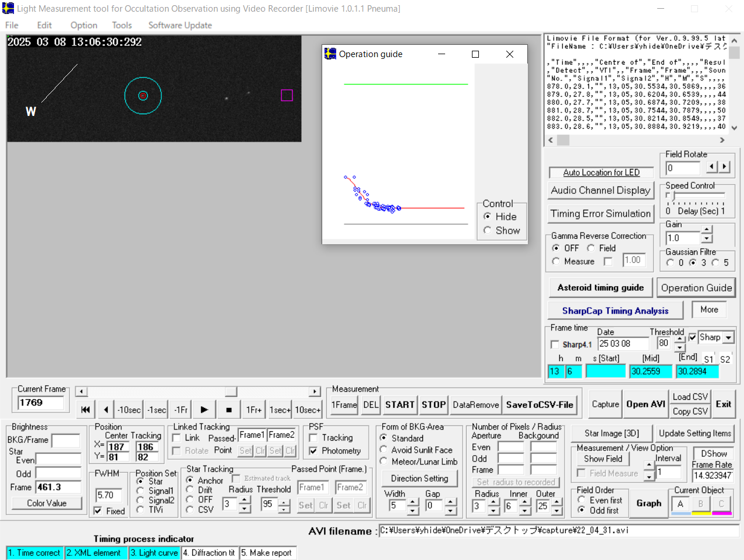Select the Show radio button in Control
Image resolution: width=744 pixels, height=560 pixels.
[x=488, y=231]
